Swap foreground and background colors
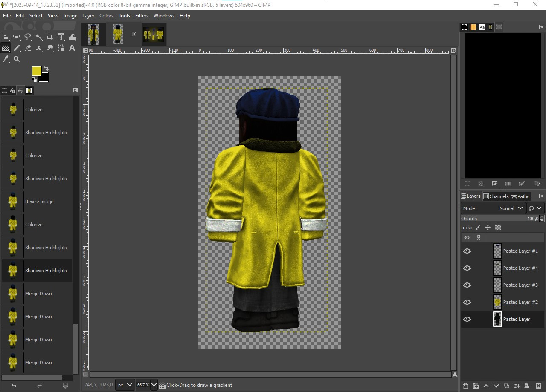The width and height of the screenshot is (546, 392). click(46, 69)
